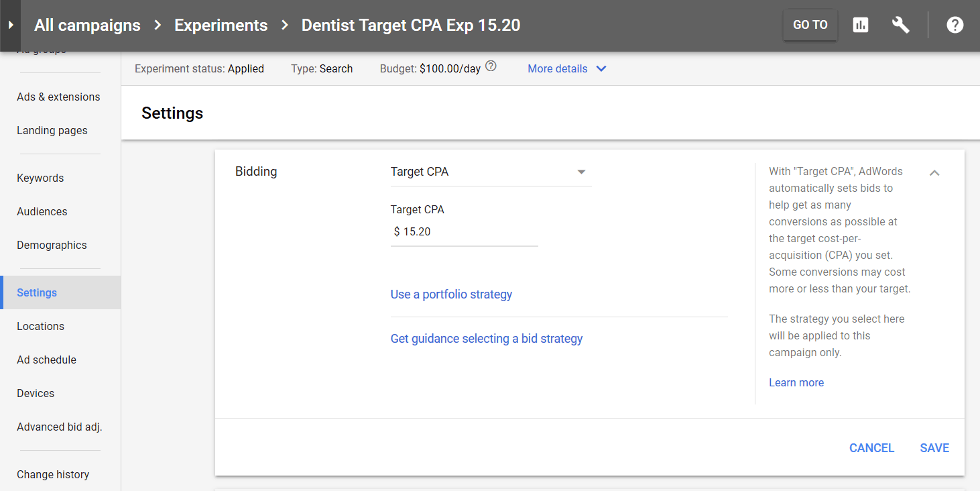Select Experiments in the breadcrumb
This screenshot has height=491, width=980.
point(221,25)
